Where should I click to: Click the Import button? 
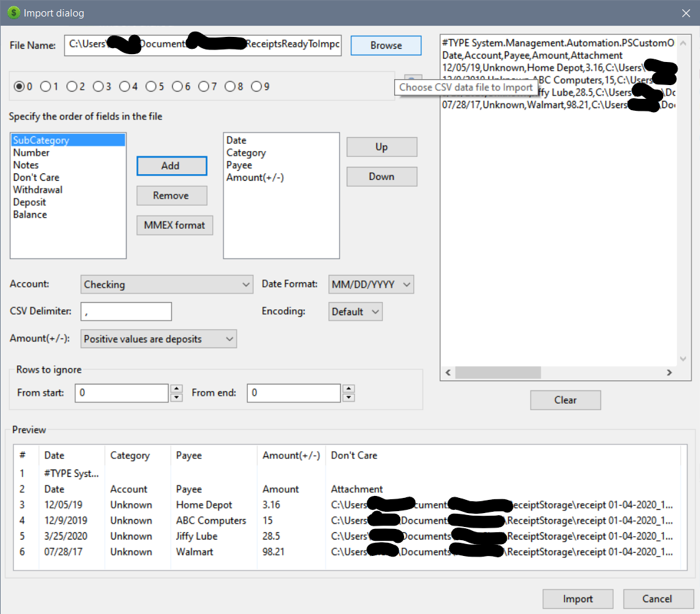[x=577, y=599]
